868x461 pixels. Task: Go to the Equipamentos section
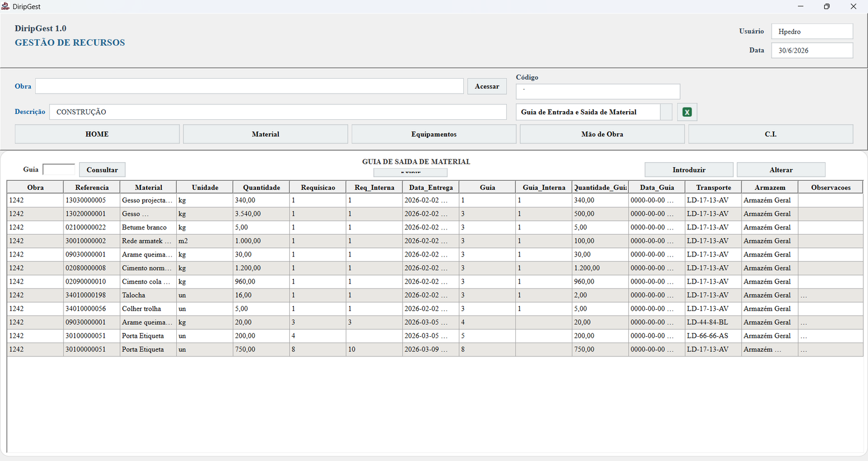pyautogui.click(x=434, y=134)
